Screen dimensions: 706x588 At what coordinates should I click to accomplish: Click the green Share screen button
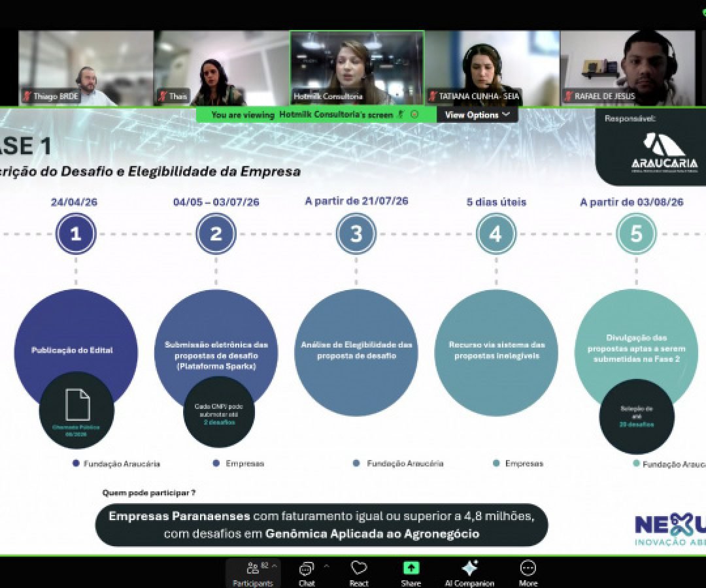click(411, 568)
